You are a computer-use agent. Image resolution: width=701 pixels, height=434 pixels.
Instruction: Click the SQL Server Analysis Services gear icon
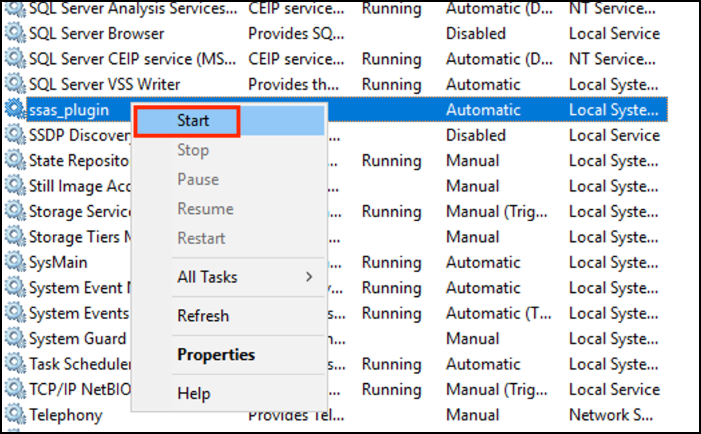[x=15, y=8]
